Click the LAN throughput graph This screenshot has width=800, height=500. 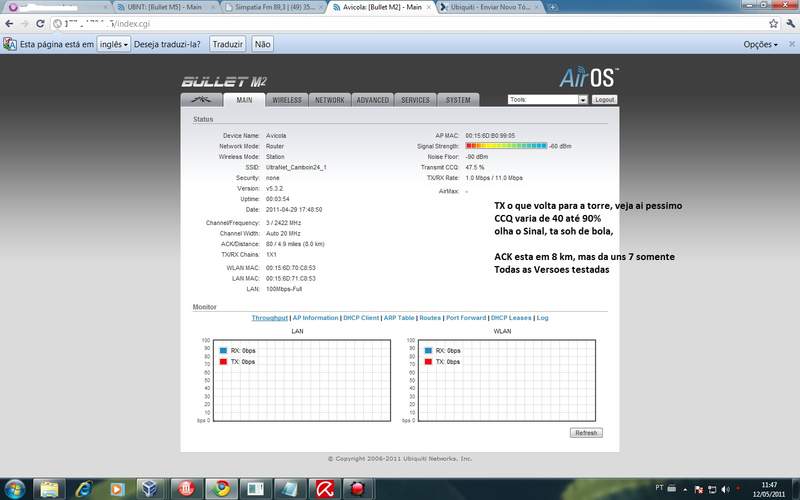coord(302,381)
